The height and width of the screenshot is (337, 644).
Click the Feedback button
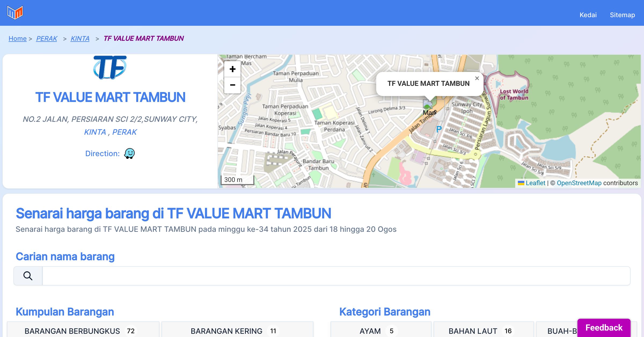tap(604, 328)
